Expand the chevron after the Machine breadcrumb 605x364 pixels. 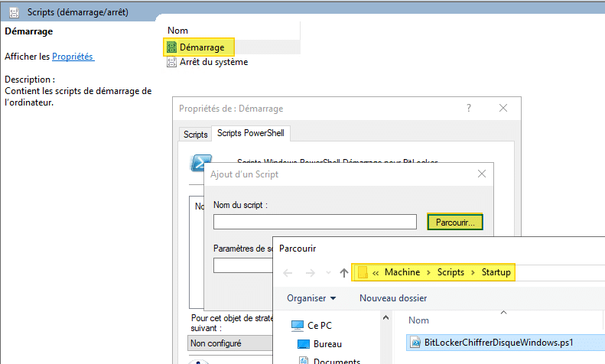click(x=428, y=272)
